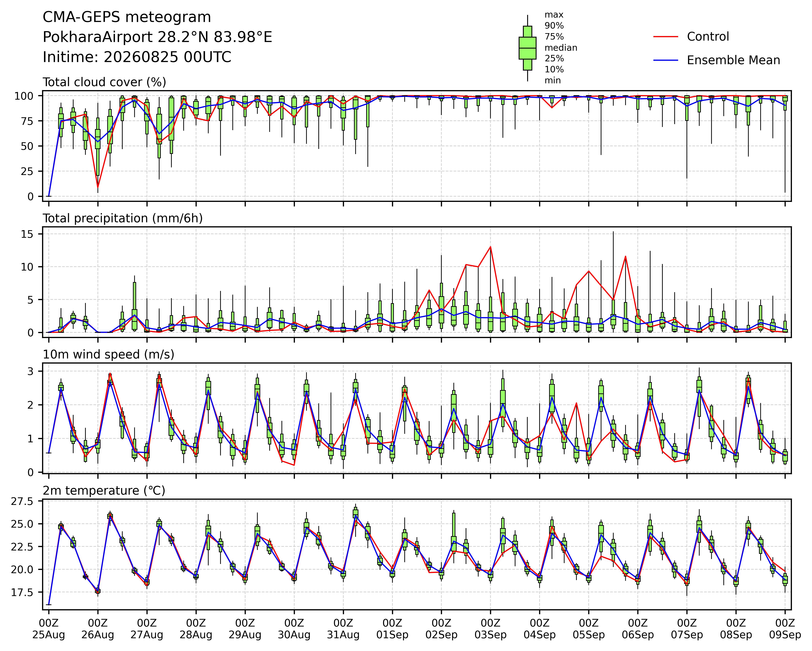Screen dimensions: 812x651
Task: Click cloud cover y-axis tick '75'
Action: 27,121
